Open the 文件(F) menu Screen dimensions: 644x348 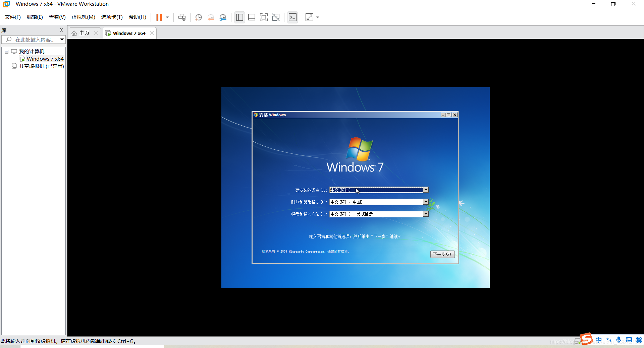point(13,17)
